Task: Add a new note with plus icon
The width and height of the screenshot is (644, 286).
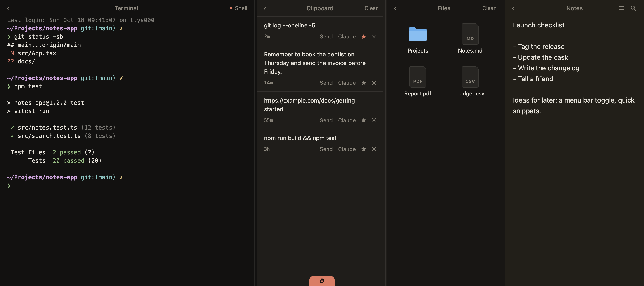Action: [610, 8]
